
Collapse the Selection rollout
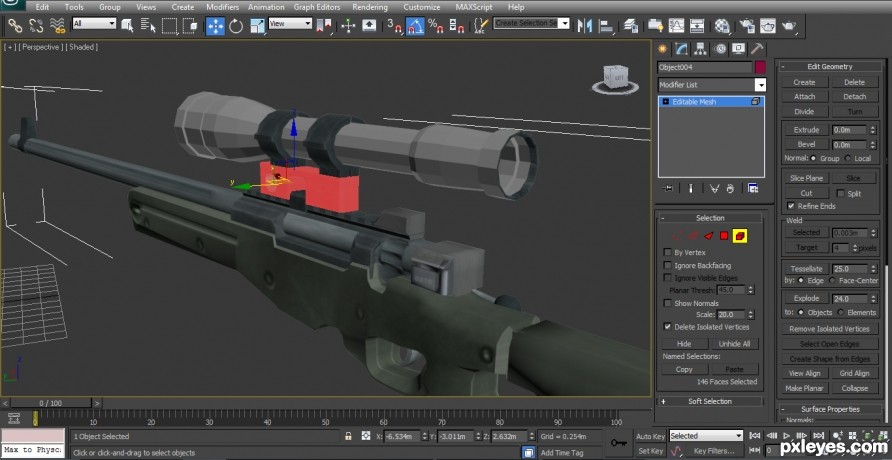point(710,218)
